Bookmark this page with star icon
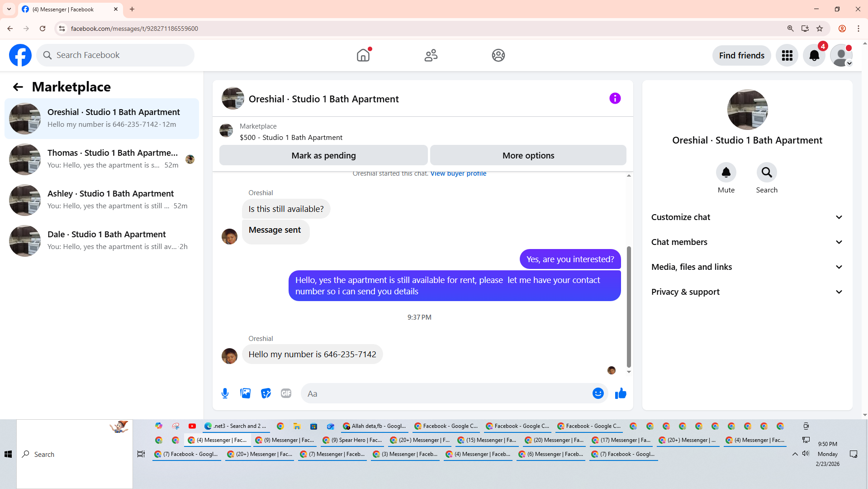Image resolution: width=868 pixels, height=489 pixels. [x=820, y=29]
